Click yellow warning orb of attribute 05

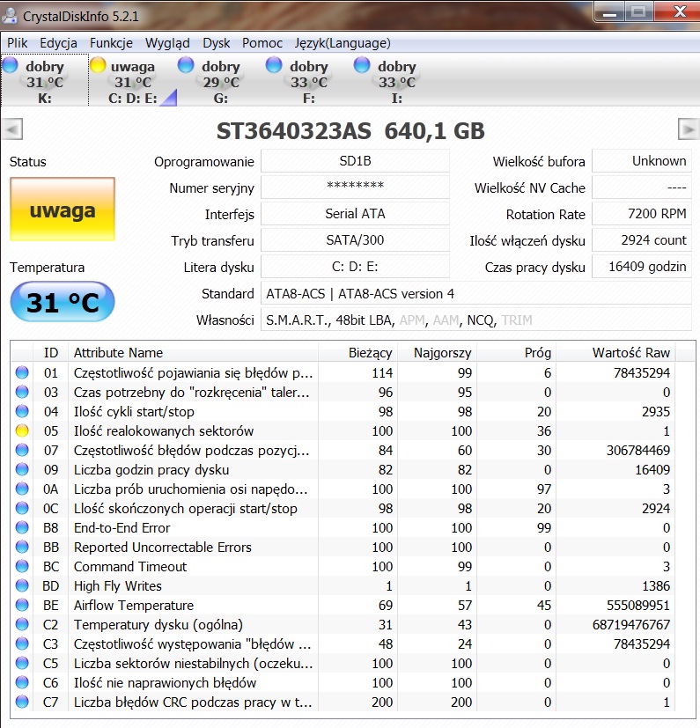click(x=22, y=430)
